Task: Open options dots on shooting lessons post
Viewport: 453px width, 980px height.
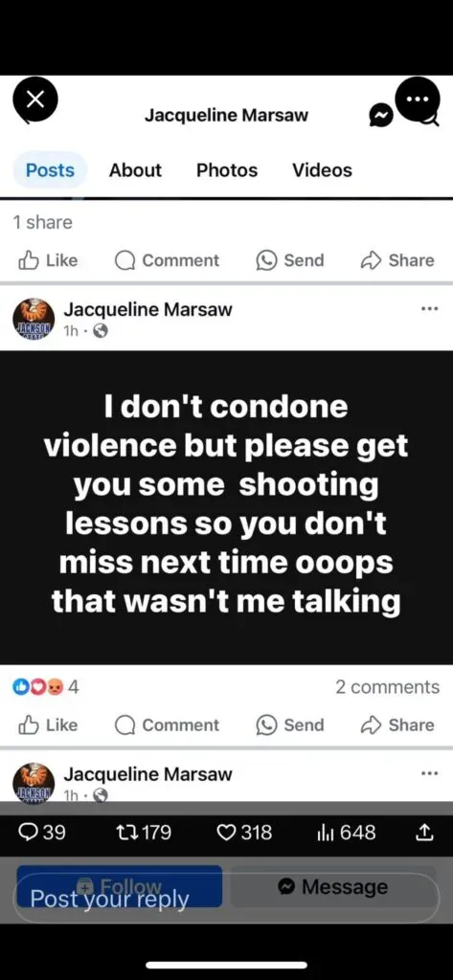Action: 429,308
